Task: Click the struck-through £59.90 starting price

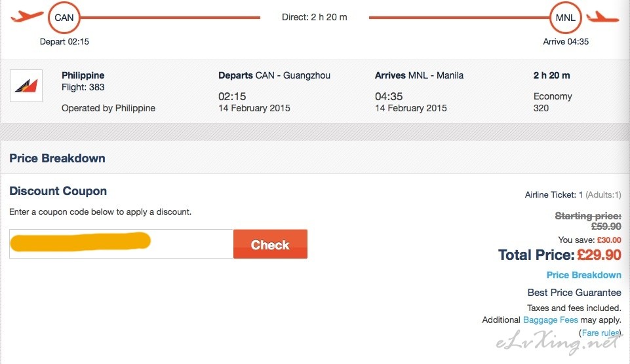Action: click(x=606, y=227)
